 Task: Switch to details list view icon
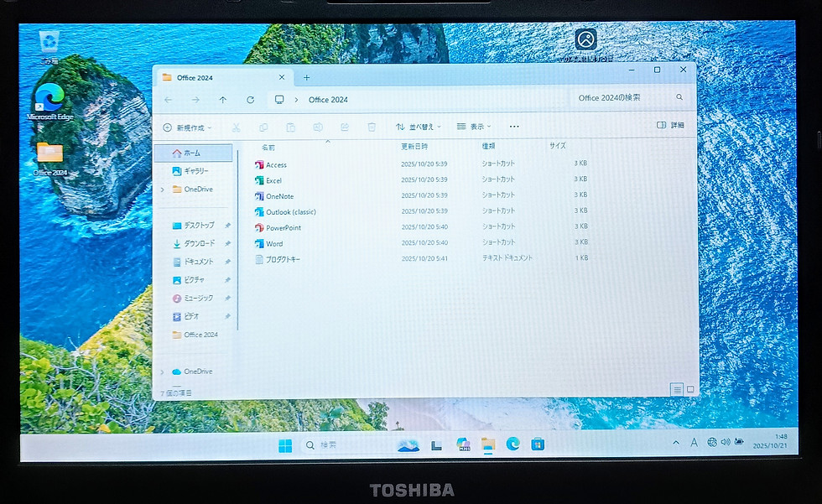pos(677,390)
